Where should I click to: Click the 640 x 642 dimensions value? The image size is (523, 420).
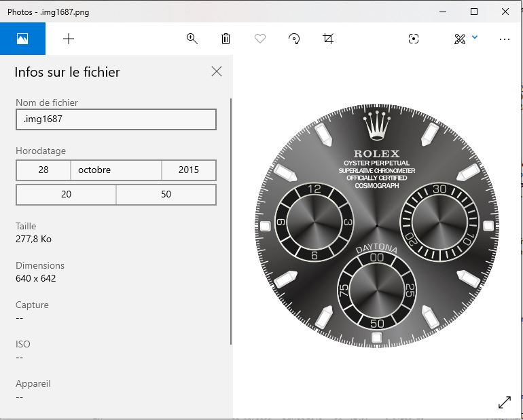click(36, 278)
